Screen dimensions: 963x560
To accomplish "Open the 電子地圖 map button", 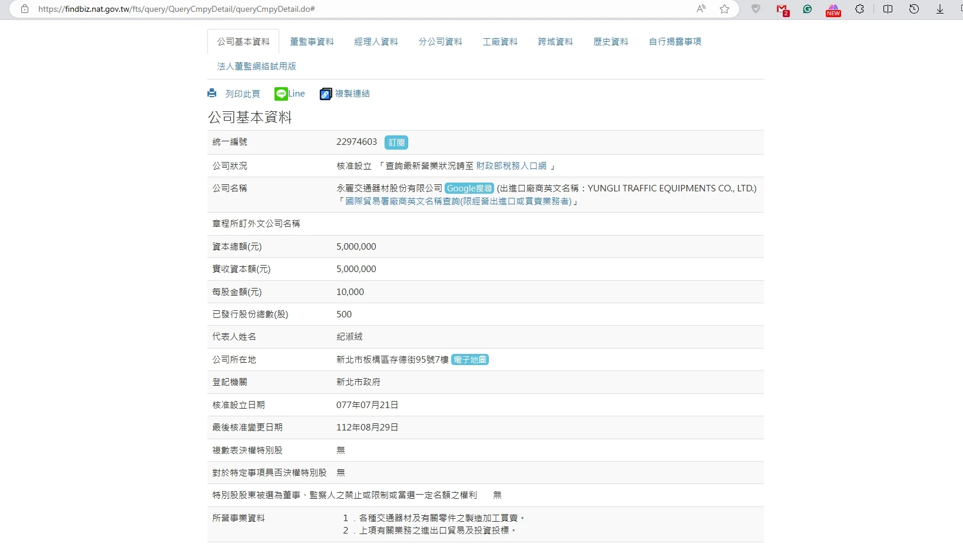I will (470, 360).
